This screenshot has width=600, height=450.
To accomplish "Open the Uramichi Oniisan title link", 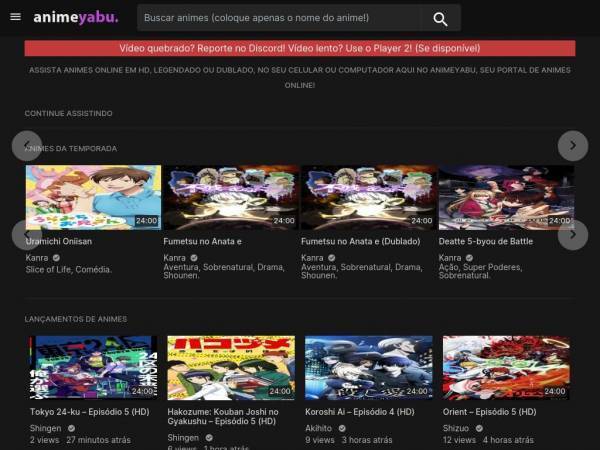I will [x=59, y=241].
